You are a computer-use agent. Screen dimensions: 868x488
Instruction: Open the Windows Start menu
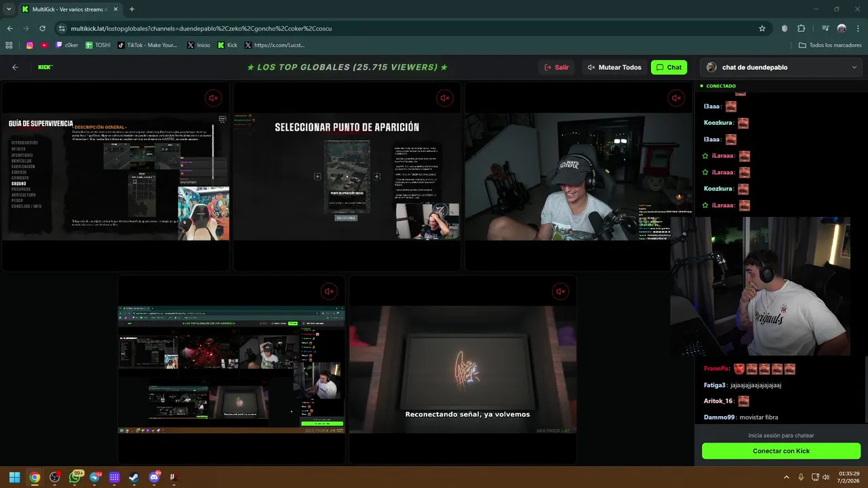[x=14, y=477]
